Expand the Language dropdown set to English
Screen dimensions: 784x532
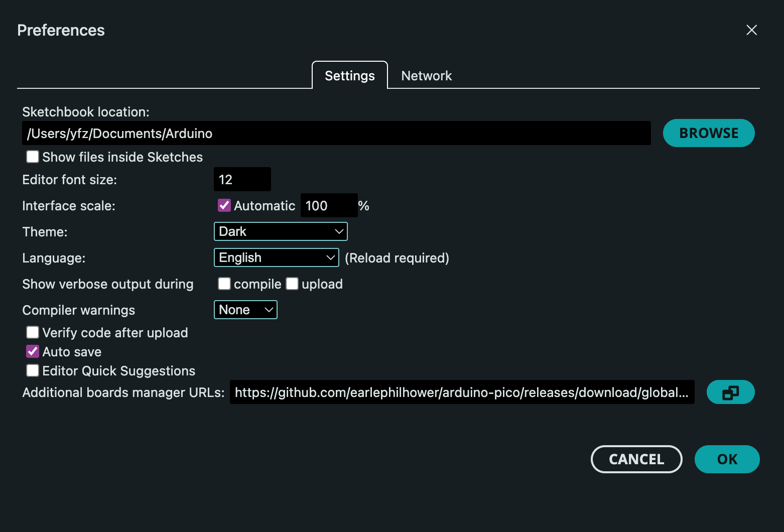(x=276, y=257)
